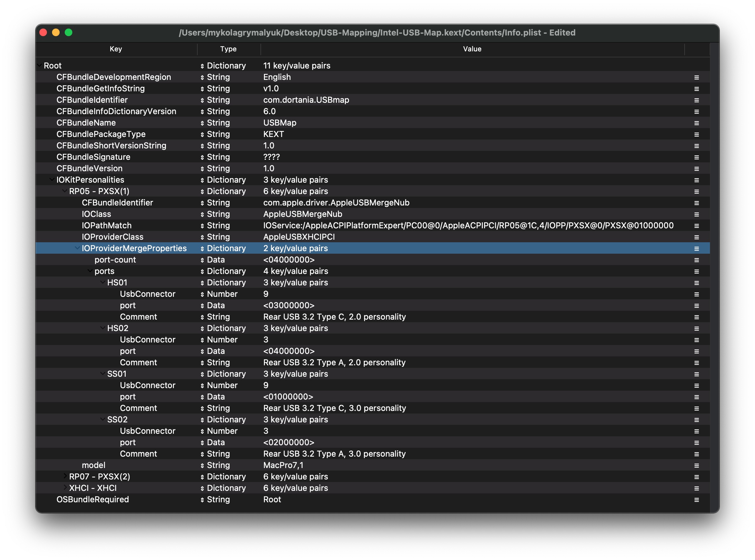Collapse the IOKitPersonalities dictionary
The width and height of the screenshot is (755, 560).
coord(52,180)
